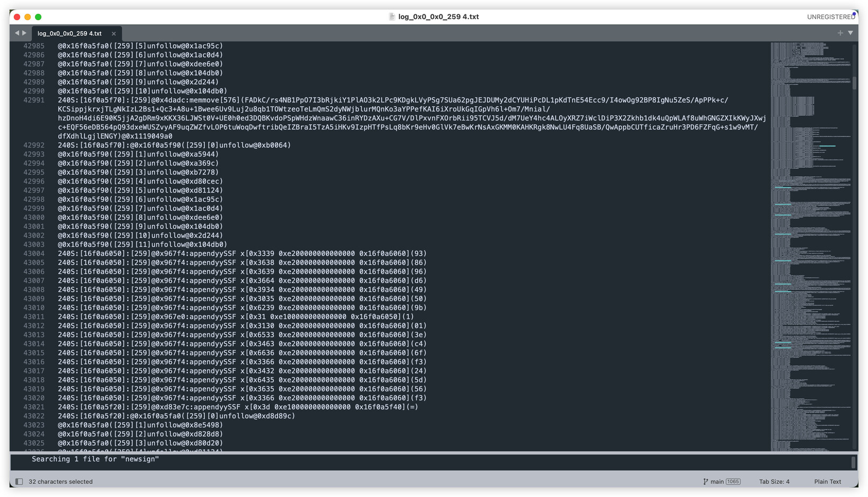Screen dimensions: 868x497
Task: Click the editor's vertical scrollbar handle
Action: pos(854,83)
